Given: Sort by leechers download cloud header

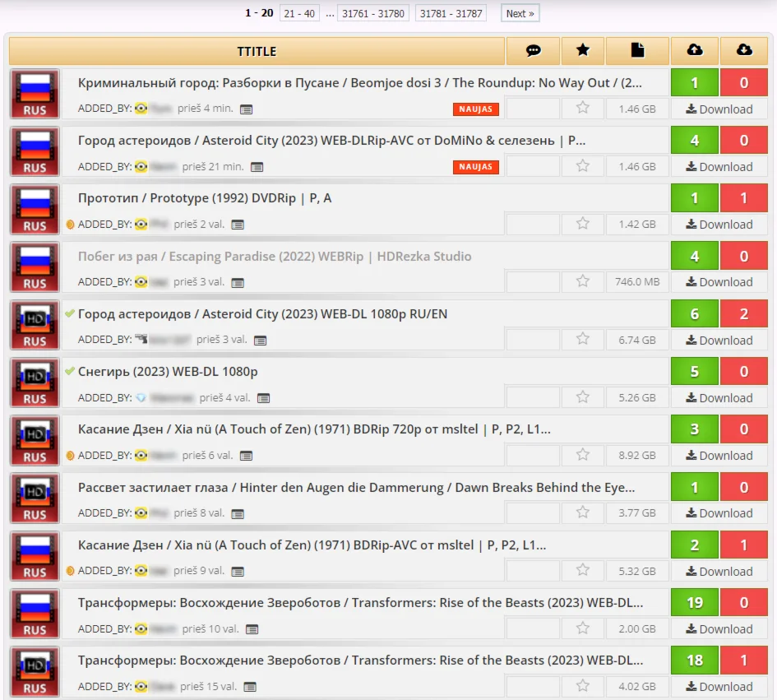Looking at the screenshot, I should tap(744, 50).
